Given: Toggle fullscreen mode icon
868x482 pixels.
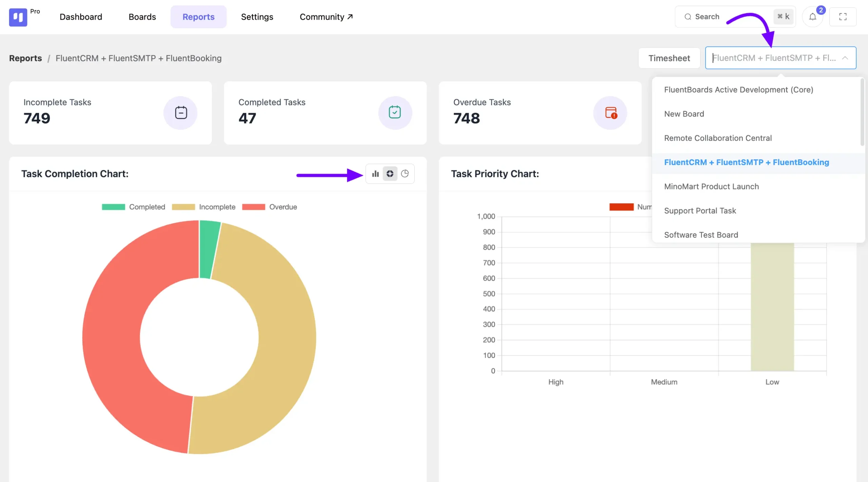Looking at the screenshot, I should [x=843, y=17].
